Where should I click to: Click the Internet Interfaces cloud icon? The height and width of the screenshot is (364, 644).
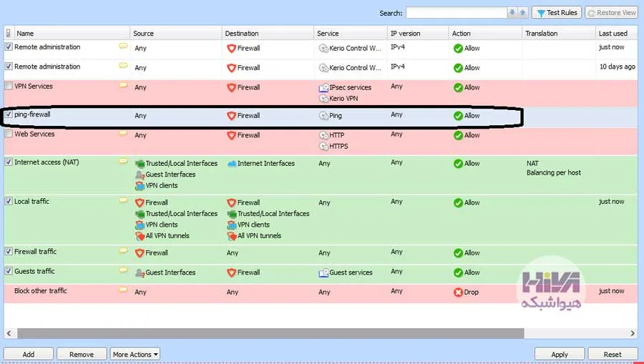click(x=232, y=163)
